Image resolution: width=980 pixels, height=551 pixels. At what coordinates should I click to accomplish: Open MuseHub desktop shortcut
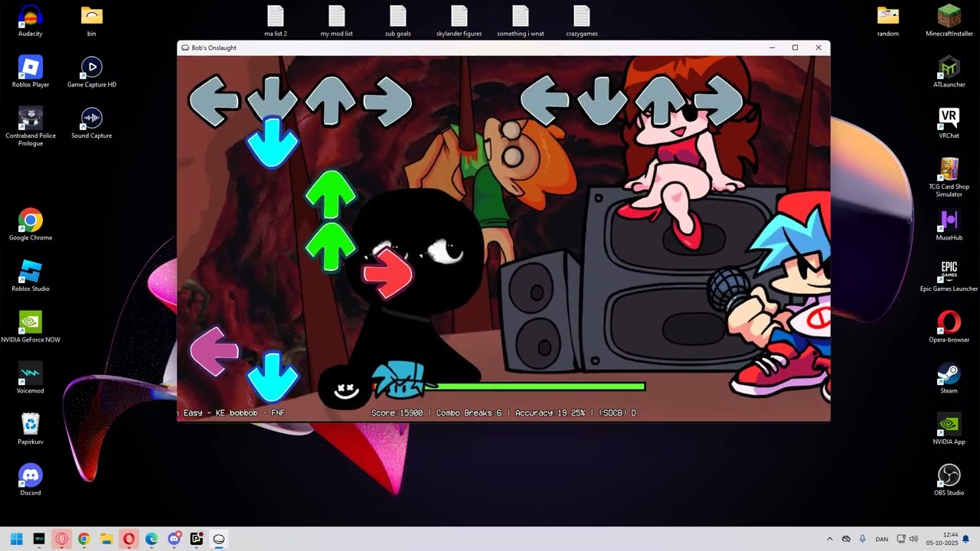pos(949,225)
